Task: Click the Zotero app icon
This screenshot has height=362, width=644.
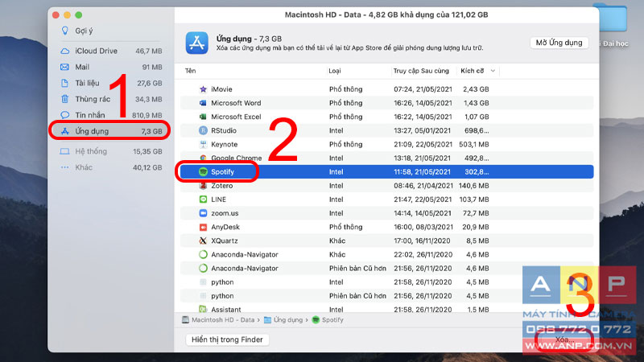Action: [203, 186]
